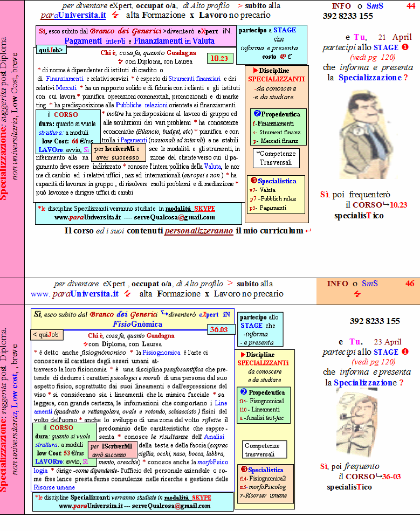The height and width of the screenshot is (531, 420).
Task: Click the 'p7 -Pubblich relaz' item
Action: point(273,199)
